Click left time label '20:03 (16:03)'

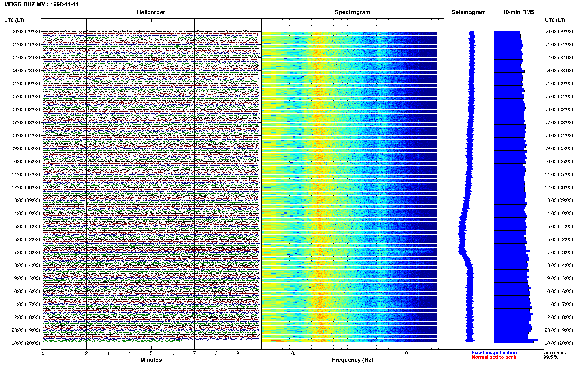[x=26, y=291]
